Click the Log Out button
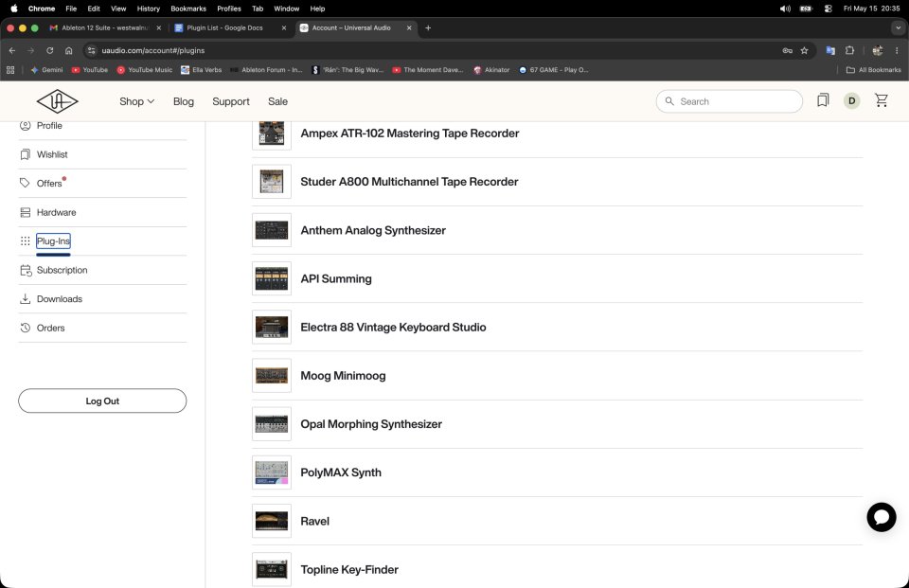This screenshot has width=909, height=588. coord(102,401)
